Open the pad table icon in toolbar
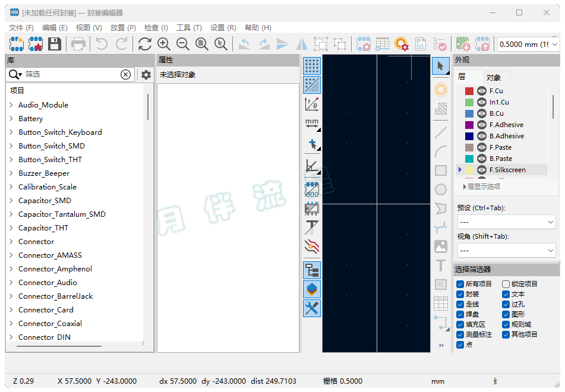Viewport: 565px width, 392px height. (x=383, y=44)
